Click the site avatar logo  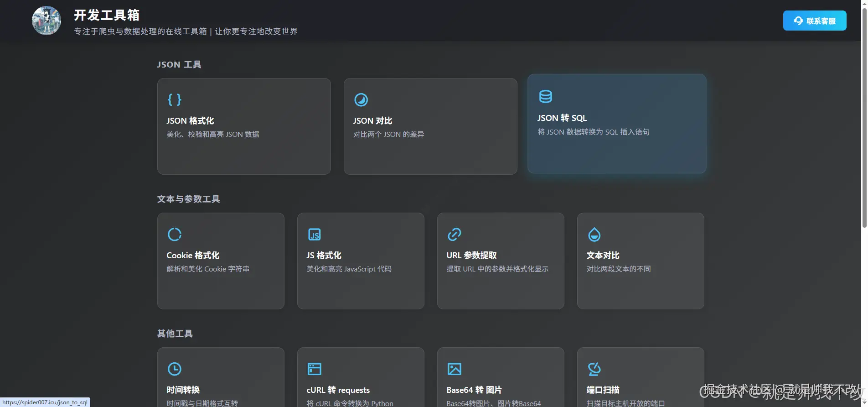[x=46, y=21]
